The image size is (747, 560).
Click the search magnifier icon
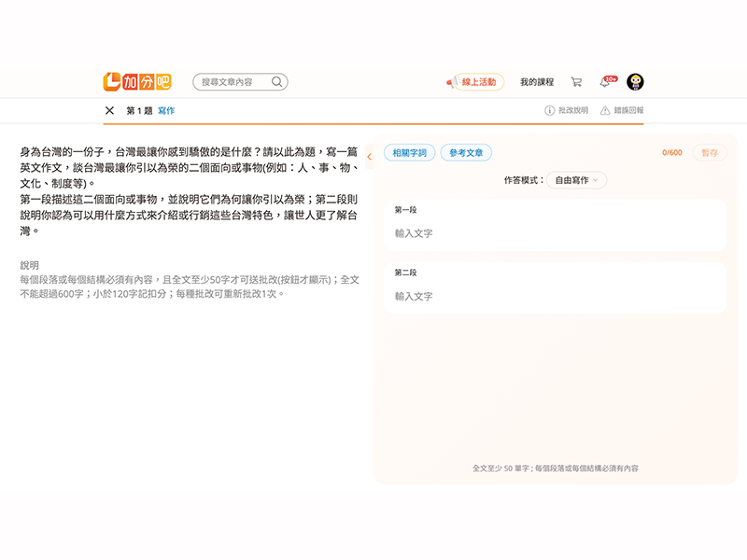click(x=276, y=82)
